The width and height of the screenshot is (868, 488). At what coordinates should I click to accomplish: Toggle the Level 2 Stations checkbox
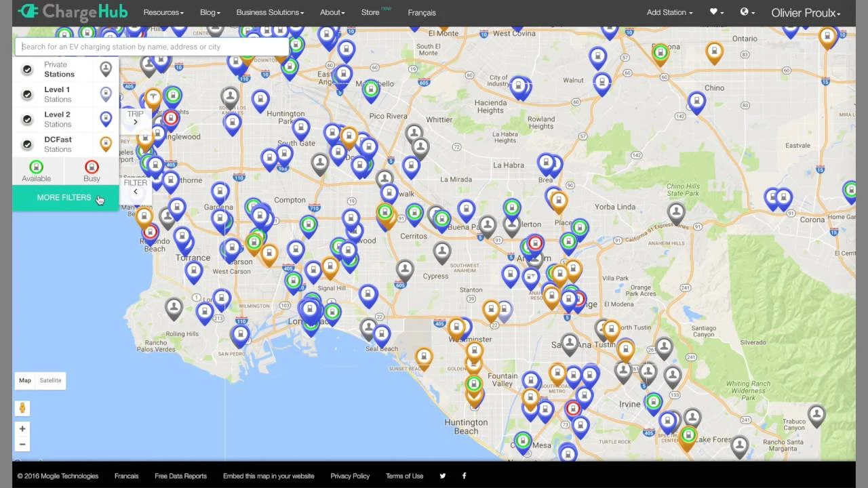point(27,119)
